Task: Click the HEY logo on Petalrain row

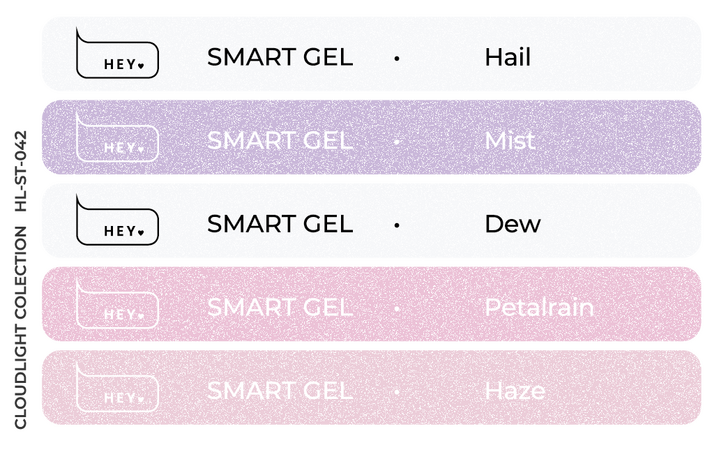Action: point(118,304)
